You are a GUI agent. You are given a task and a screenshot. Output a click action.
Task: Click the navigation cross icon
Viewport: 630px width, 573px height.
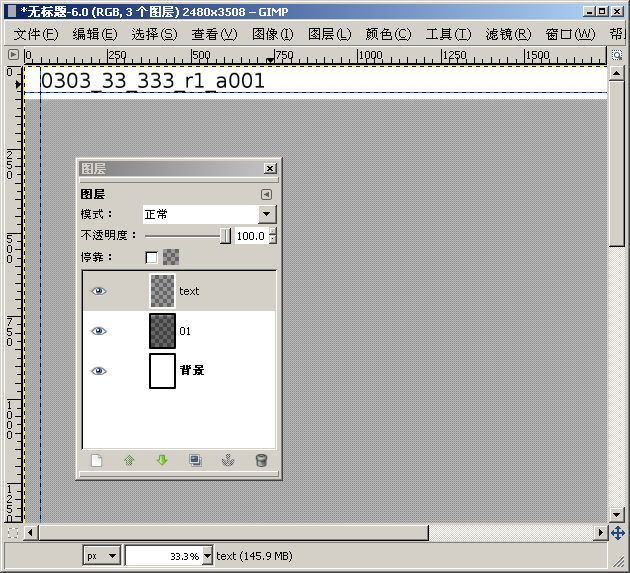click(618, 533)
